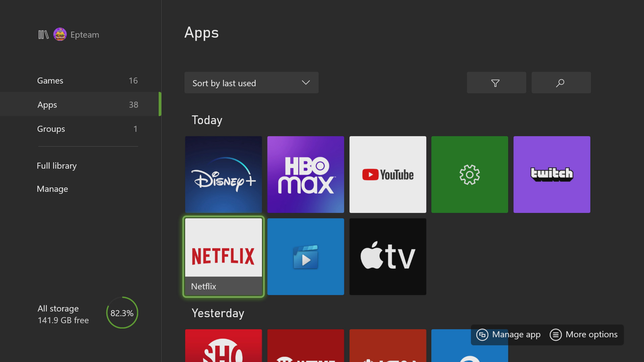Open the Groups section
Viewport: 644px width, 362px height.
tap(80, 129)
